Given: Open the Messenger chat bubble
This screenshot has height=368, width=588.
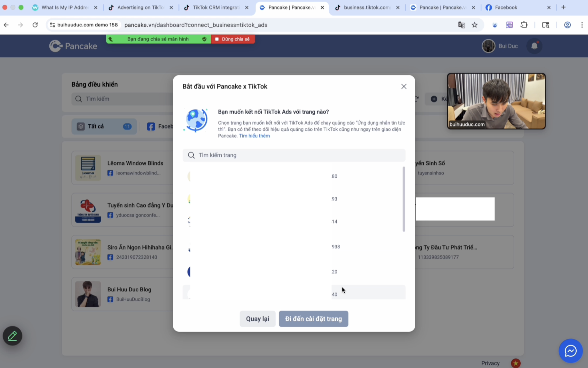Looking at the screenshot, I should (x=571, y=351).
